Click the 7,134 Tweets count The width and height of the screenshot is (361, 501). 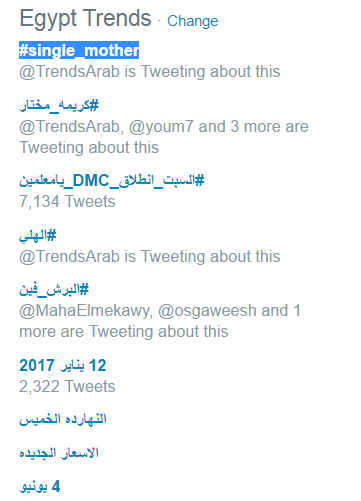coord(67,201)
